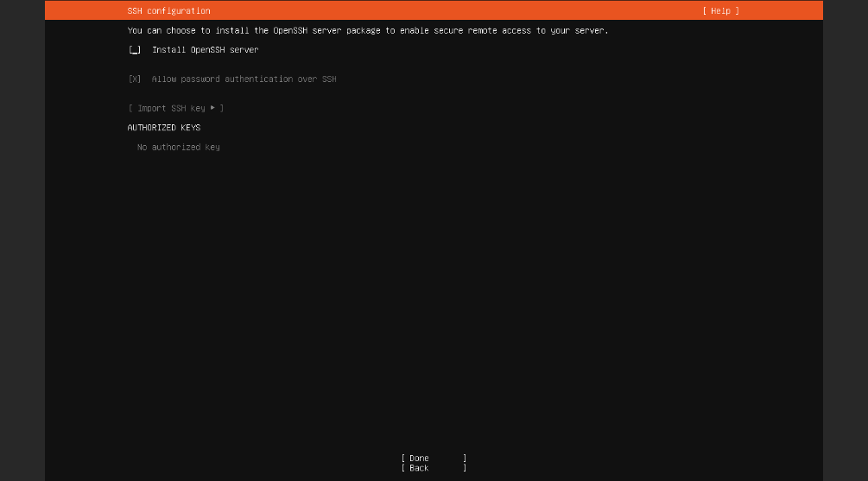Viewport: 868px width, 481px height.
Task: Toggle Allow password authentication over SSH checkbox
Action: (x=135, y=79)
